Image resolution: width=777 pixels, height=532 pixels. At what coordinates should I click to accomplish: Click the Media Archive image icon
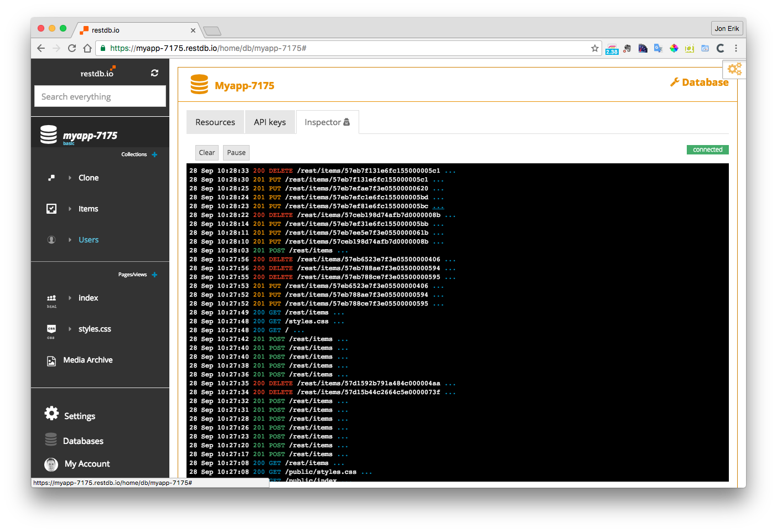pyautogui.click(x=51, y=361)
